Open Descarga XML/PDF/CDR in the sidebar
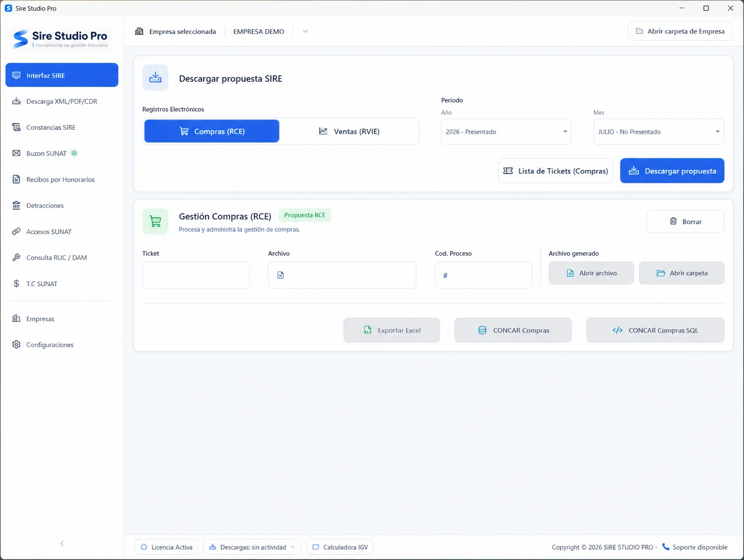Screen dimensions: 744x560 pos(62,101)
